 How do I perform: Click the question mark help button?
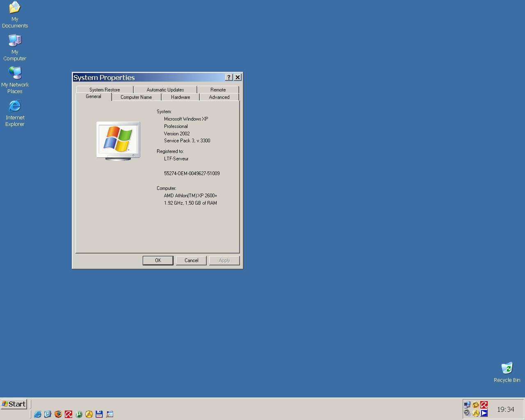tap(229, 78)
